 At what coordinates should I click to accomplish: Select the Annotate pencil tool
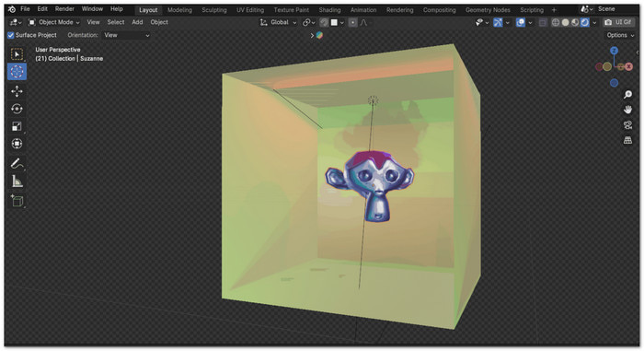[x=17, y=164]
